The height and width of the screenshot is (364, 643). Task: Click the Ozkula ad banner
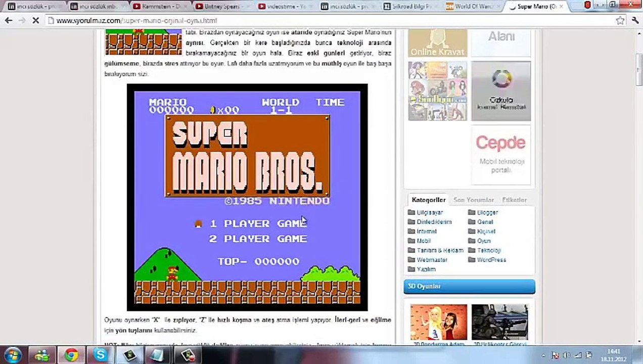[500, 91]
